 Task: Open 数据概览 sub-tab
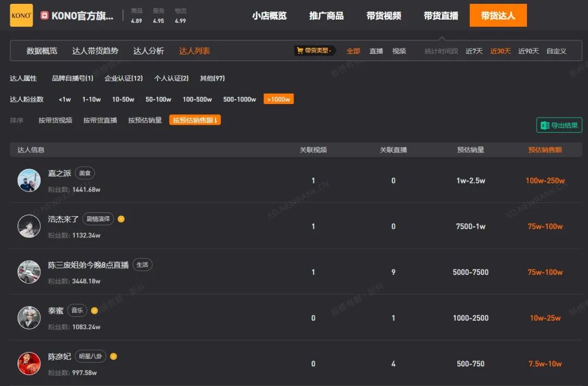pos(41,51)
